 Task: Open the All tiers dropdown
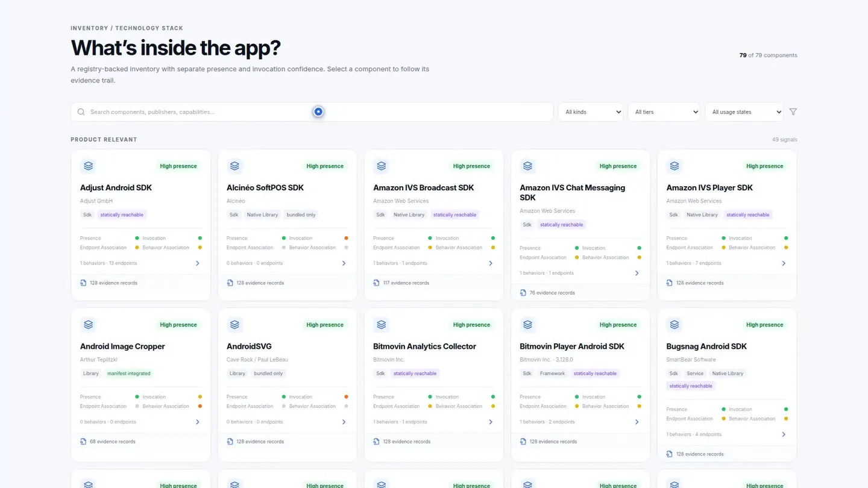tap(664, 112)
